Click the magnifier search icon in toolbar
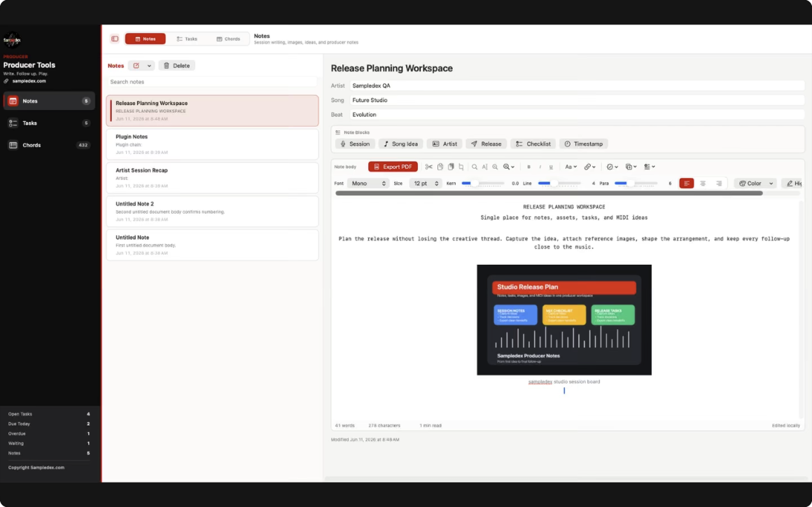This screenshot has height=507, width=812. click(475, 167)
